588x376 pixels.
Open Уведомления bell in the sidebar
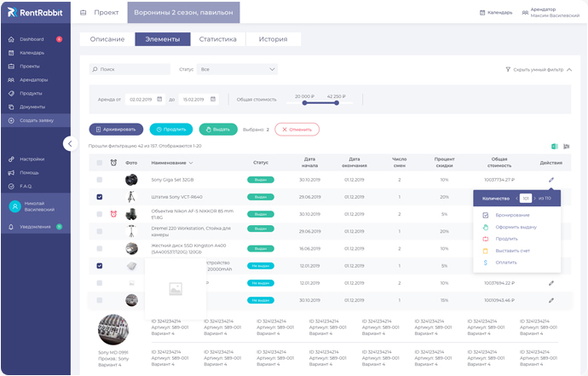[x=11, y=227]
